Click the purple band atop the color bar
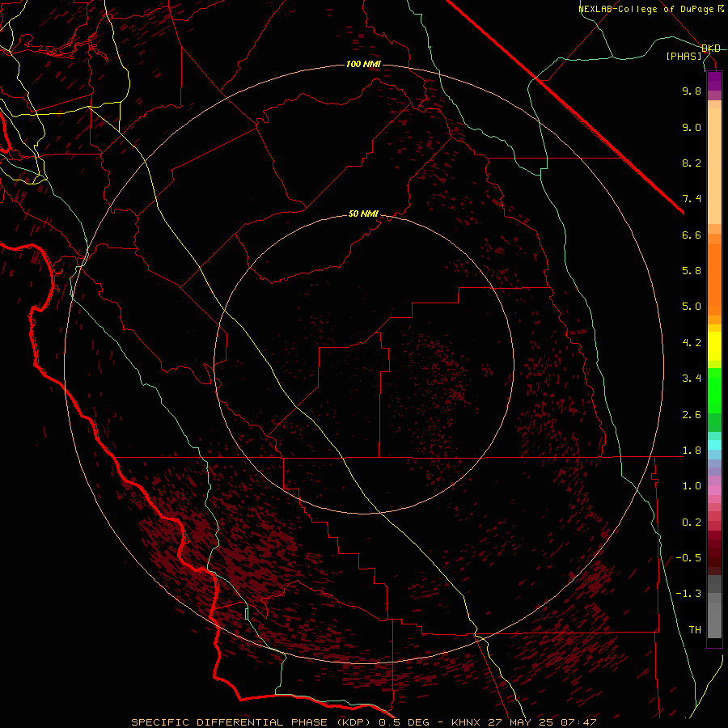The height and width of the screenshot is (728, 728). click(714, 81)
